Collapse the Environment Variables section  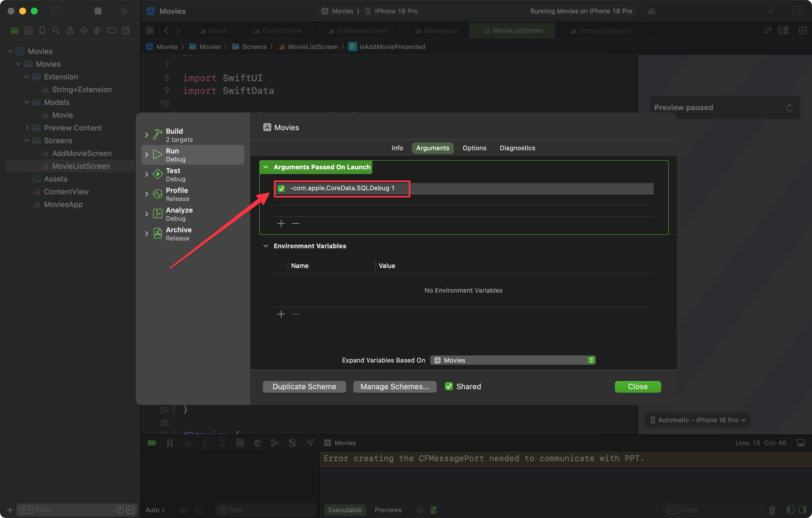point(266,246)
